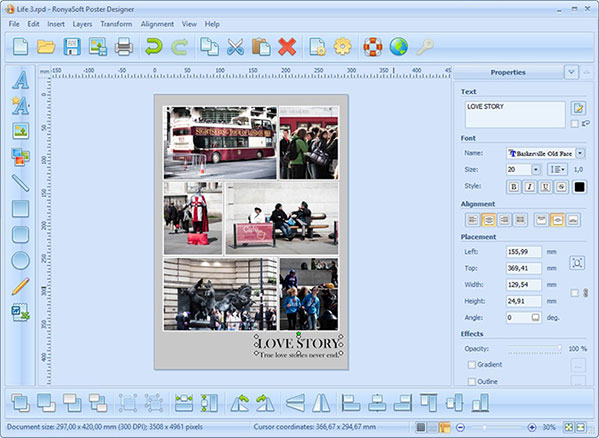Delete the selected object with red X
The image size is (599, 438).
pos(287,47)
